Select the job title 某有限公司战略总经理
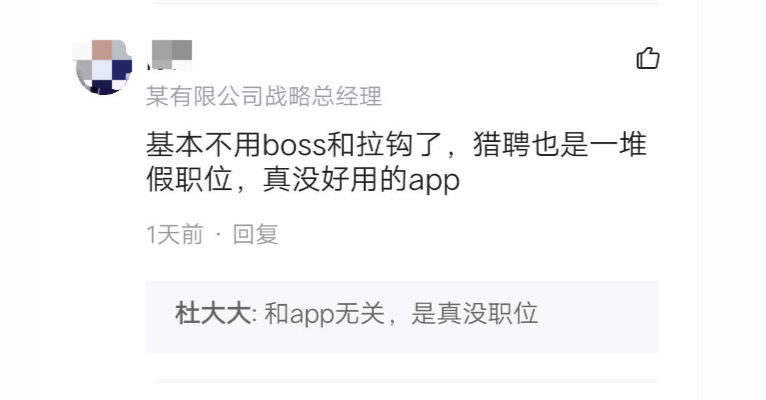766x400 pixels. [264, 96]
